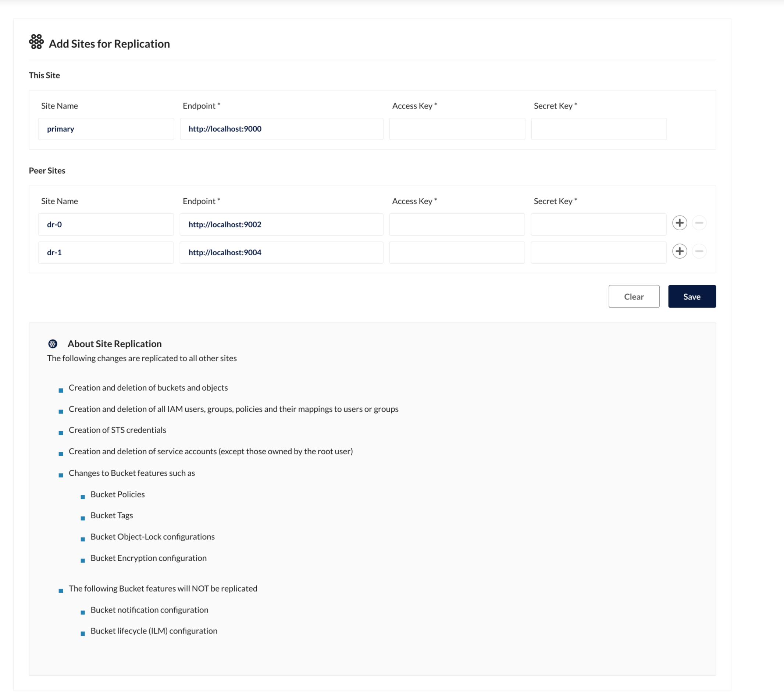Edit the primary Site Name field
This screenshot has height=692, width=784.
point(106,129)
